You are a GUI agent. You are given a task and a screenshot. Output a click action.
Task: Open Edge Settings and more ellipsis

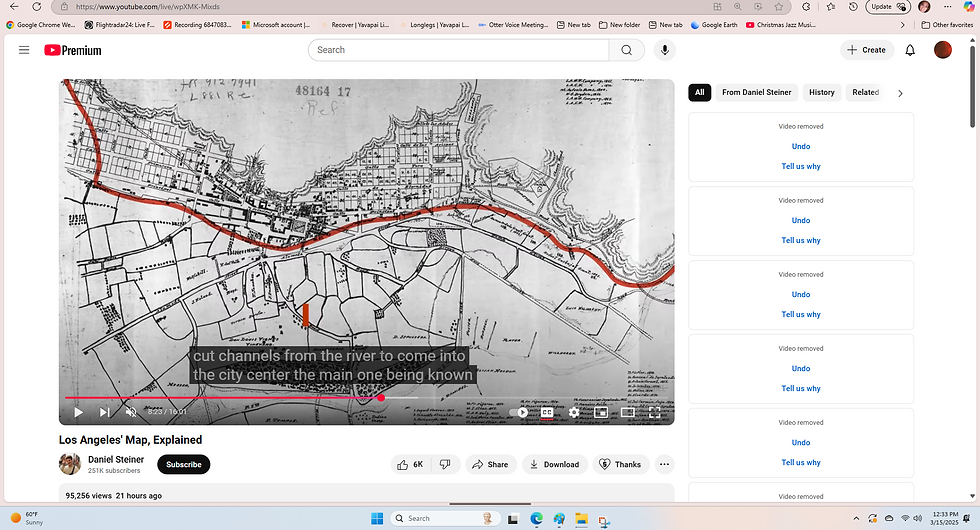948,7
